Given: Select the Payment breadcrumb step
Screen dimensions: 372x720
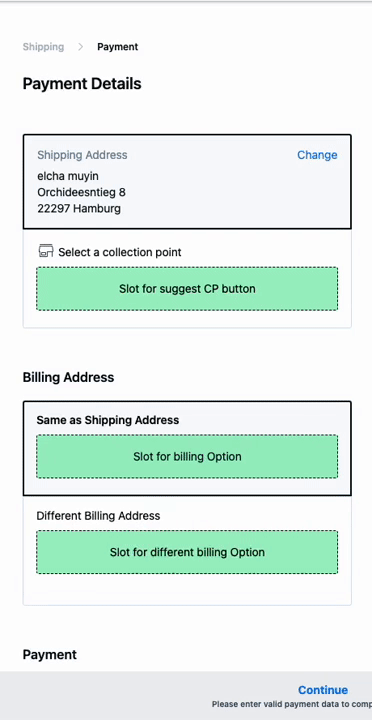Looking at the screenshot, I should (x=118, y=47).
